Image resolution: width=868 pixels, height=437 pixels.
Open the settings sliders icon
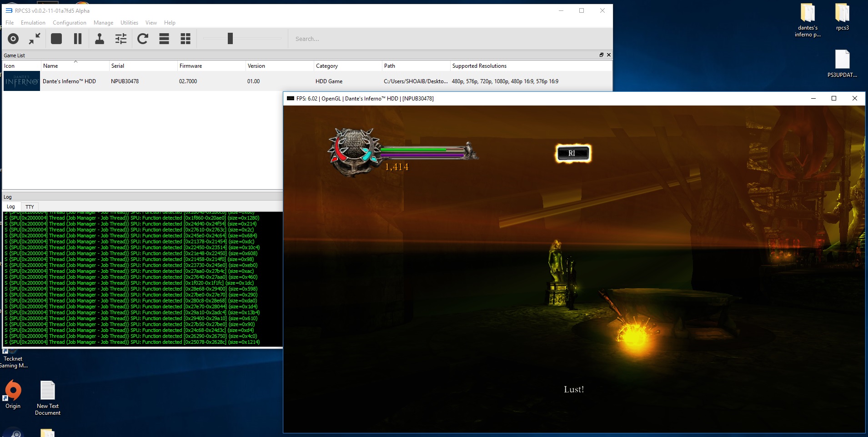121,39
